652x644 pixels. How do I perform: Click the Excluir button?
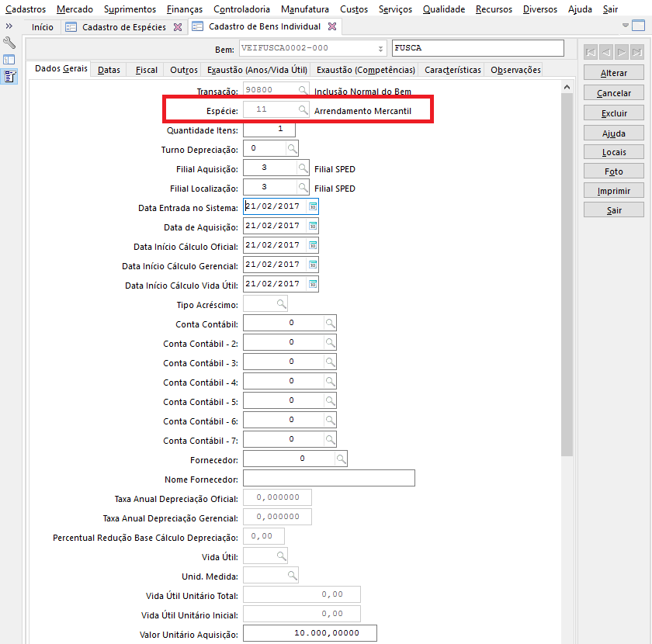click(x=614, y=113)
